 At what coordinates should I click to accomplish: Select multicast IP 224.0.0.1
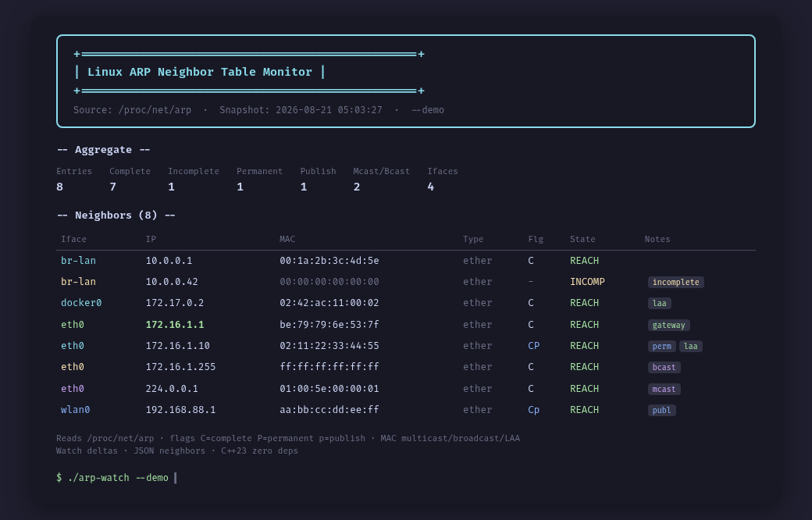(x=172, y=389)
